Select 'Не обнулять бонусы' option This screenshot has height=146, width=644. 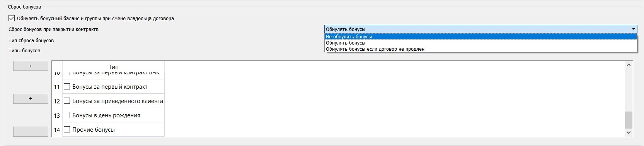pos(480,36)
